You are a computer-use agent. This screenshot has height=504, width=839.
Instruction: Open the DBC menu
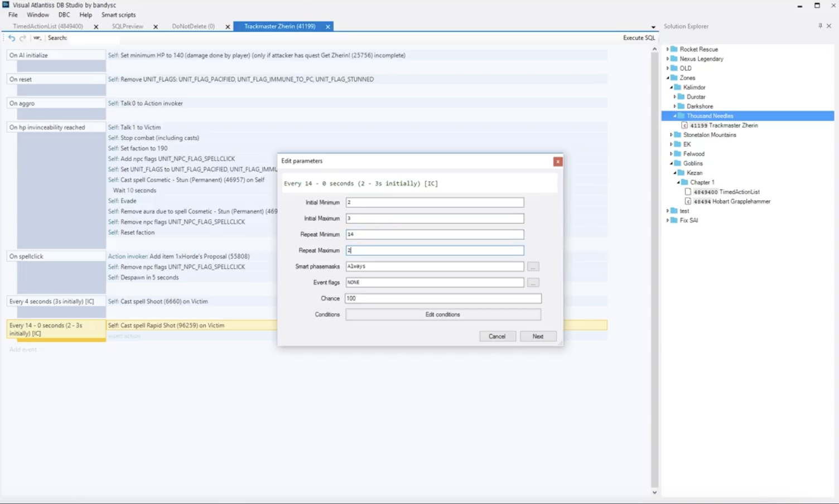(64, 15)
